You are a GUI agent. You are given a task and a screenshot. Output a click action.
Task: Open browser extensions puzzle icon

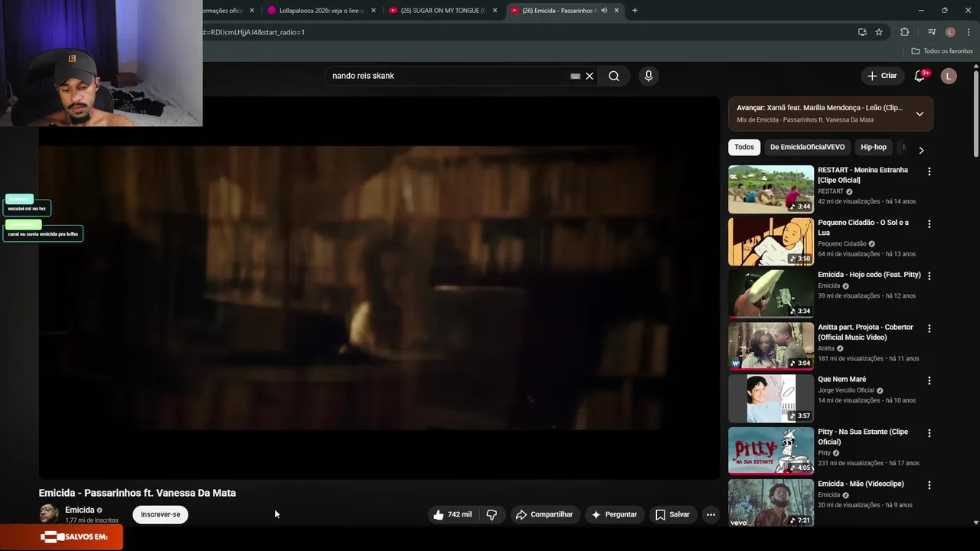click(904, 32)
